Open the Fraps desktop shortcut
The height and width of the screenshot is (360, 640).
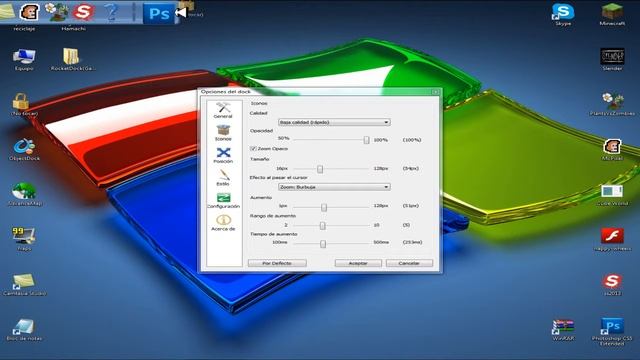(24, 239)
